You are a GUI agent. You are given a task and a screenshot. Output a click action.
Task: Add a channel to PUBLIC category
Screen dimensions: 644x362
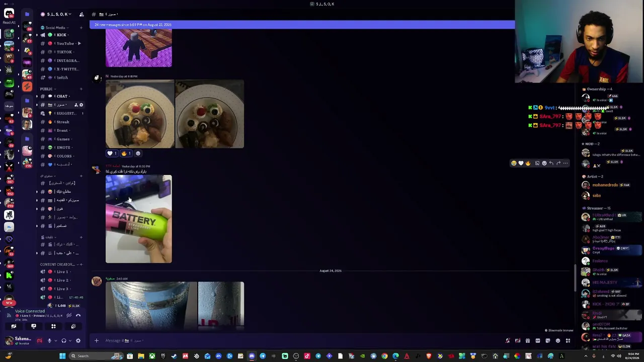point(81,89)
